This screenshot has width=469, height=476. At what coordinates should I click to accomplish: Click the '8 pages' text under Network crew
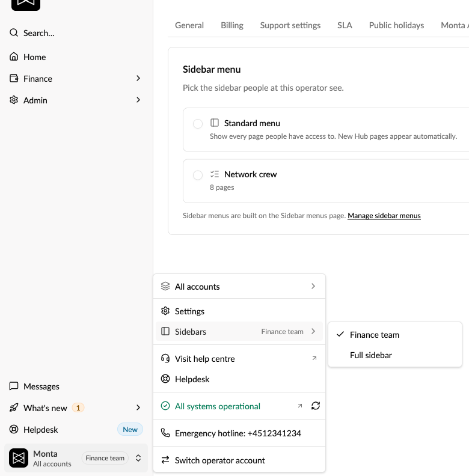click(222, 188)
